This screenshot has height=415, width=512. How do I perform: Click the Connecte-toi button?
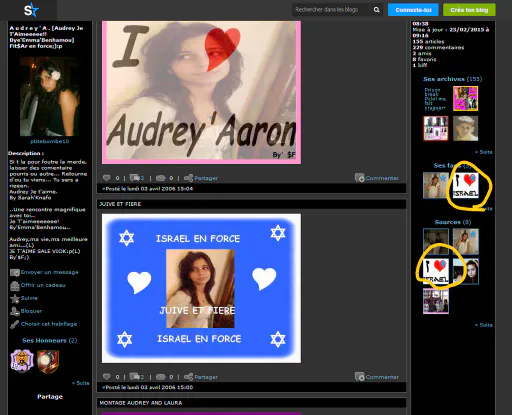point(413,10)
